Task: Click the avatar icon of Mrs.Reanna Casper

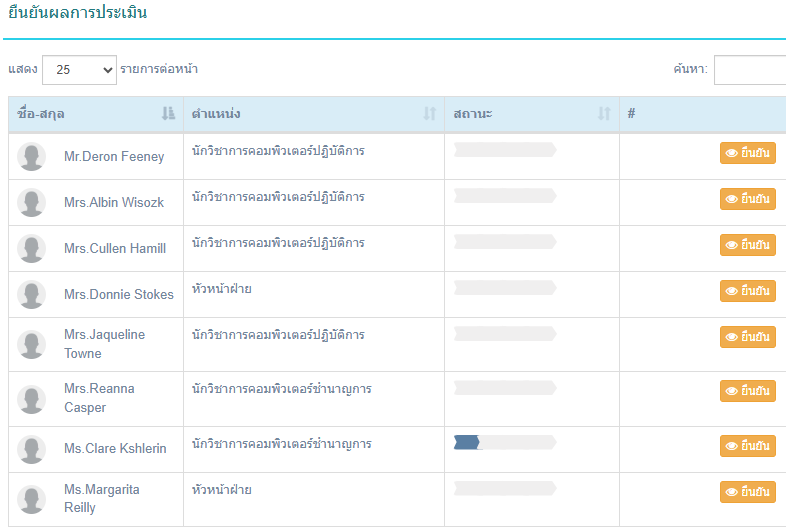Action: [32, 399]
